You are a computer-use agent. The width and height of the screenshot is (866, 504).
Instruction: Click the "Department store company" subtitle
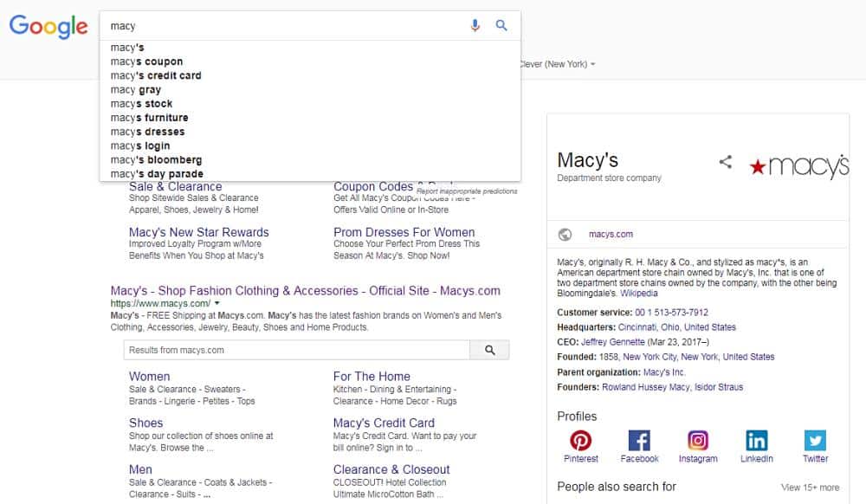(x=609, y=178)
